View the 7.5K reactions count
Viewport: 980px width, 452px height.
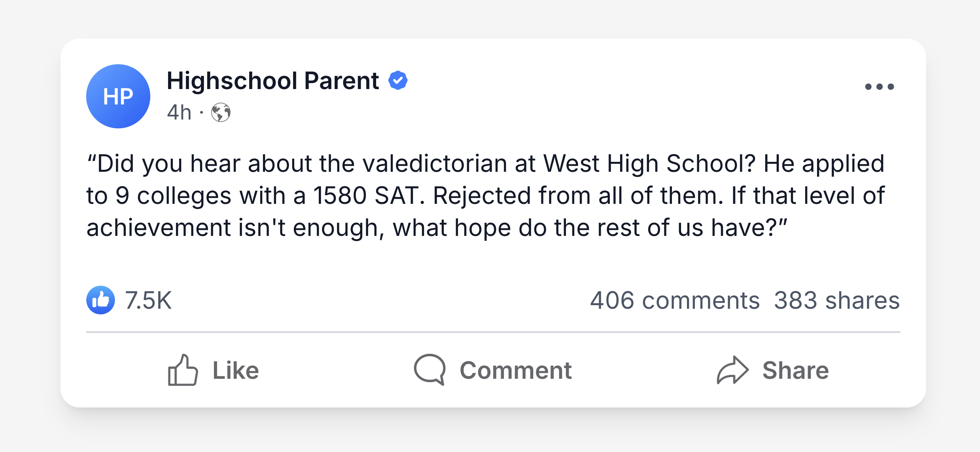(148, 300)
